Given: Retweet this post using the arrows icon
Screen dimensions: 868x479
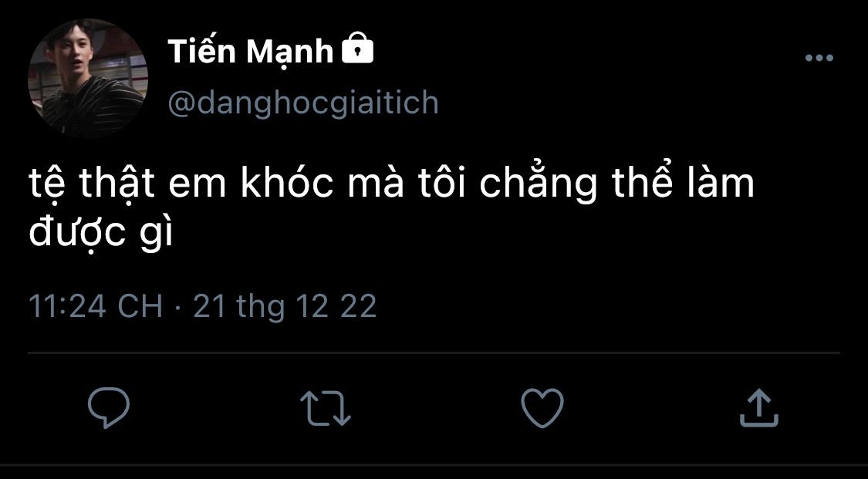Looking at the screenshot, I should (326, 407).
